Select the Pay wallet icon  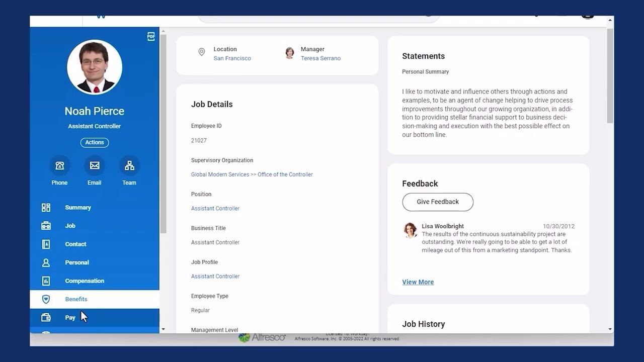[x=46, y=318]
